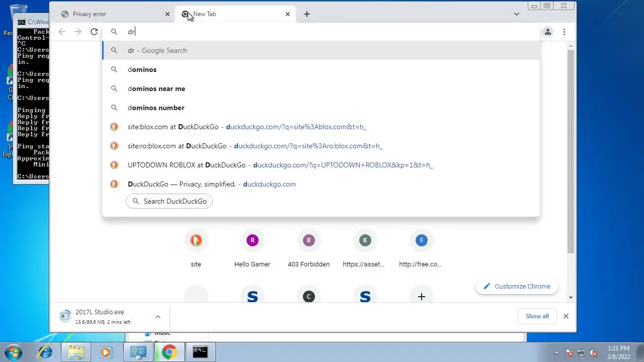This screenshot has height=362, width=644.
Task: Open Windows Media Player from the taskbar
Action: pos(106,352)
